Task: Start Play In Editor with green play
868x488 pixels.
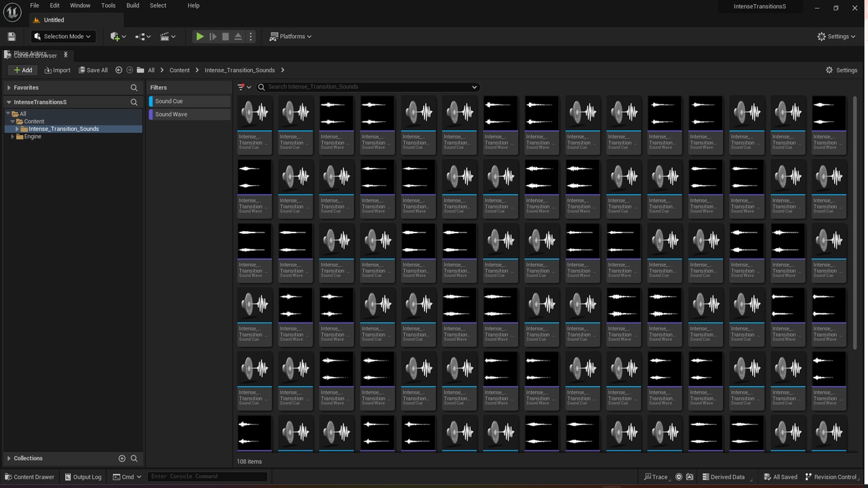Action: click(199, 37)
